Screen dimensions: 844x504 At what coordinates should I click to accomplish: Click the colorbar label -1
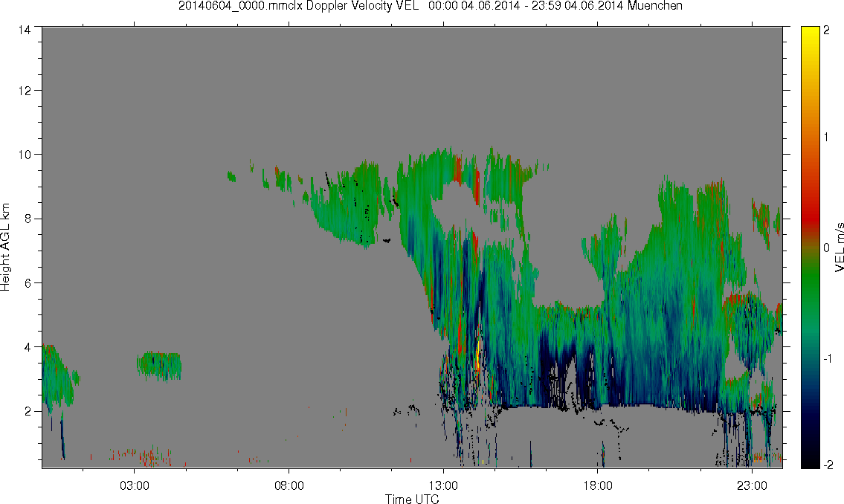pyautogui.click(x=826, y=358)
